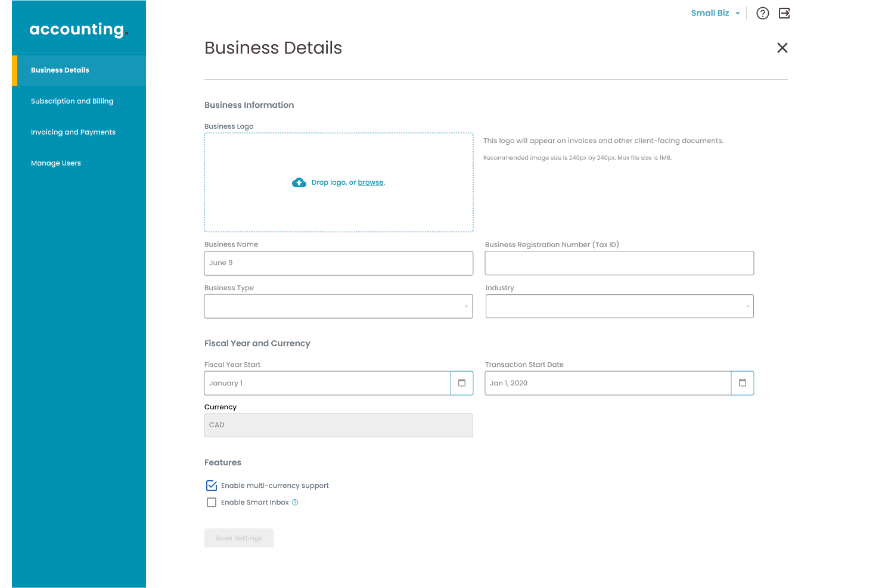
Task: Expand the Industry dropdown
Action: 619,306
